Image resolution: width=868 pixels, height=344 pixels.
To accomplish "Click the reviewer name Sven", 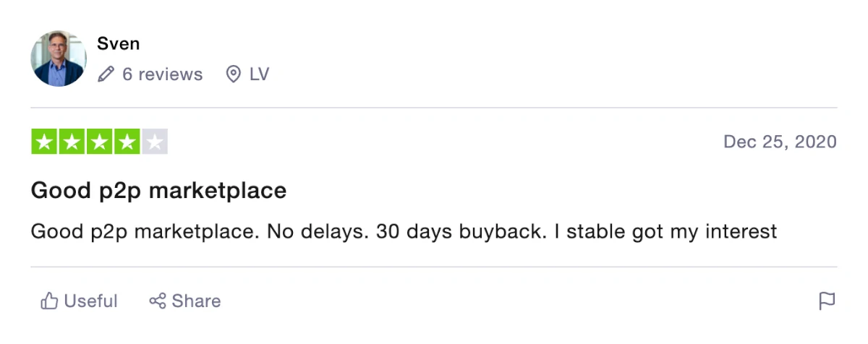I will pyautogui.click(x=119, y=43).
